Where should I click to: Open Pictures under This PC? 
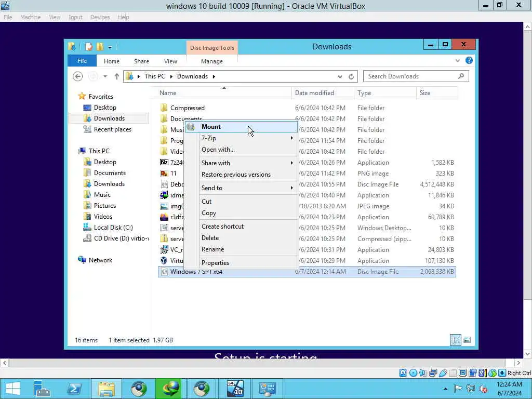coord(104,206)
